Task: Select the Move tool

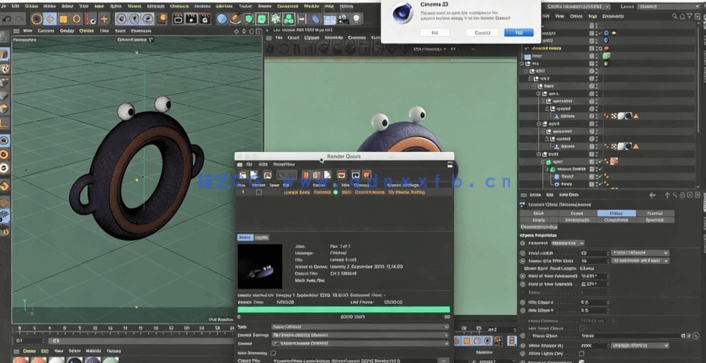Action: point(50,19)
